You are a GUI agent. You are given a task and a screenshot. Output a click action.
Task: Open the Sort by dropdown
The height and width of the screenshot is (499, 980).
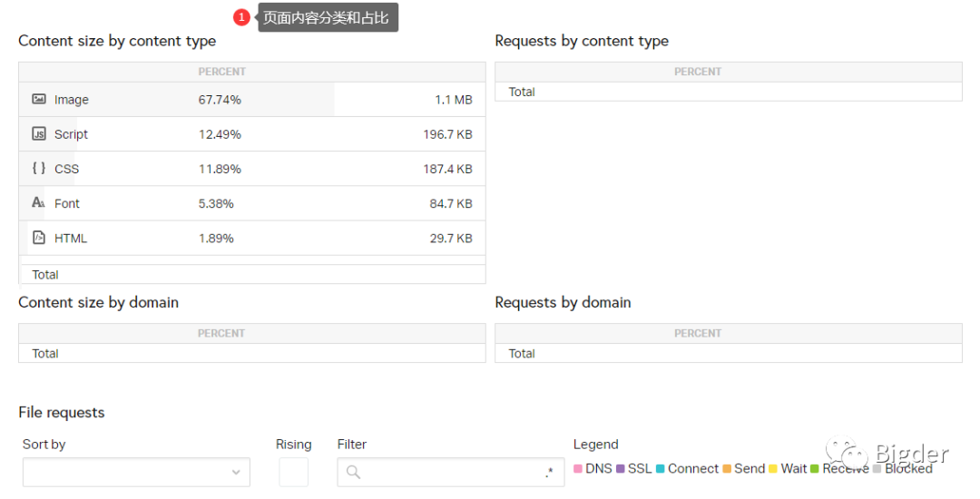(136, 472)
